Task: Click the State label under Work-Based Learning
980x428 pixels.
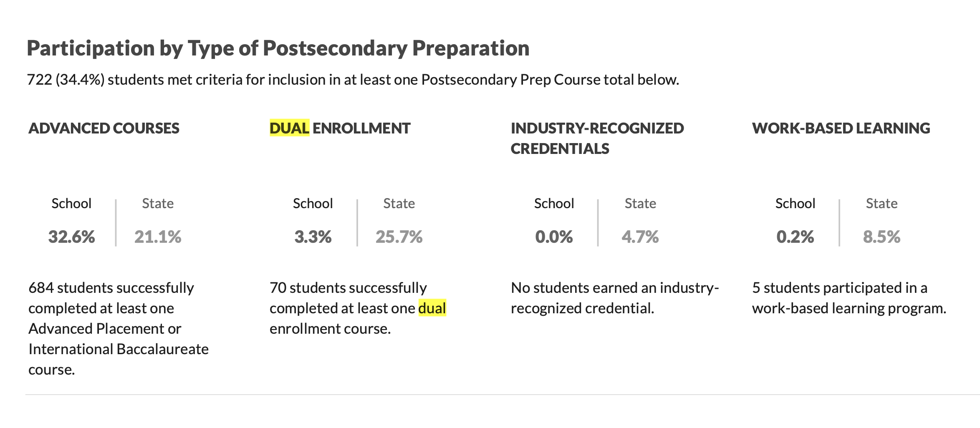Action: (x=881, y=203)
